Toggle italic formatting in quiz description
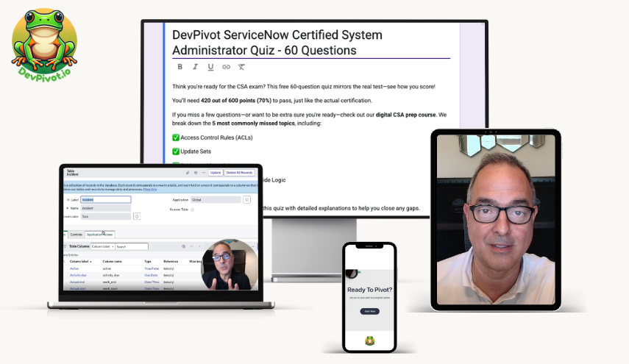 (196, 67)
